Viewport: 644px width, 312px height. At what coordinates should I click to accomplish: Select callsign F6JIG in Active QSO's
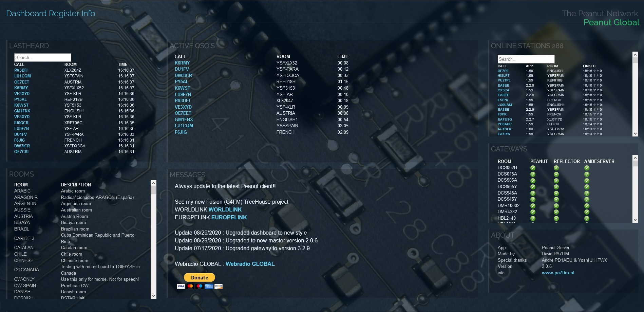click(181, 132)
